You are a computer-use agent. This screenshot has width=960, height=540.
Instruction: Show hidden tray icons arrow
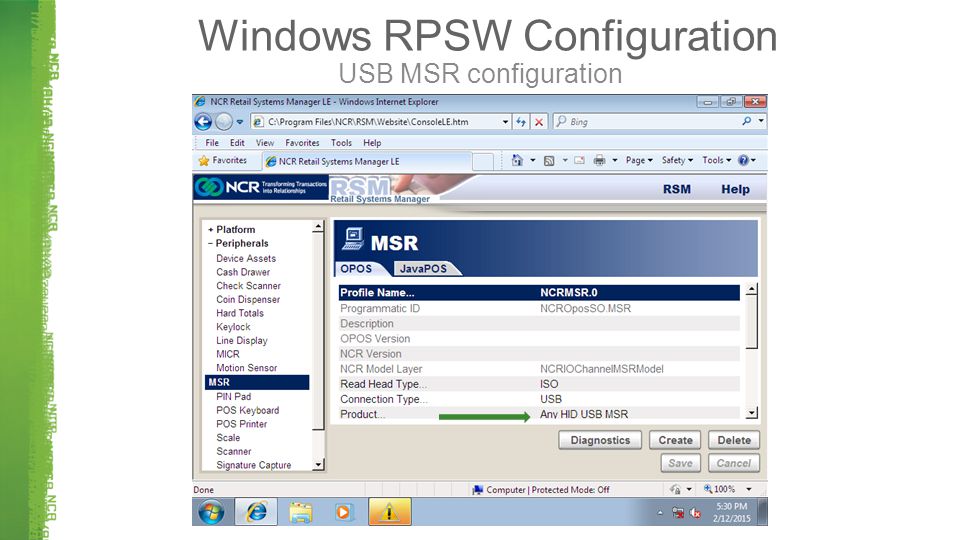(660, 512)
